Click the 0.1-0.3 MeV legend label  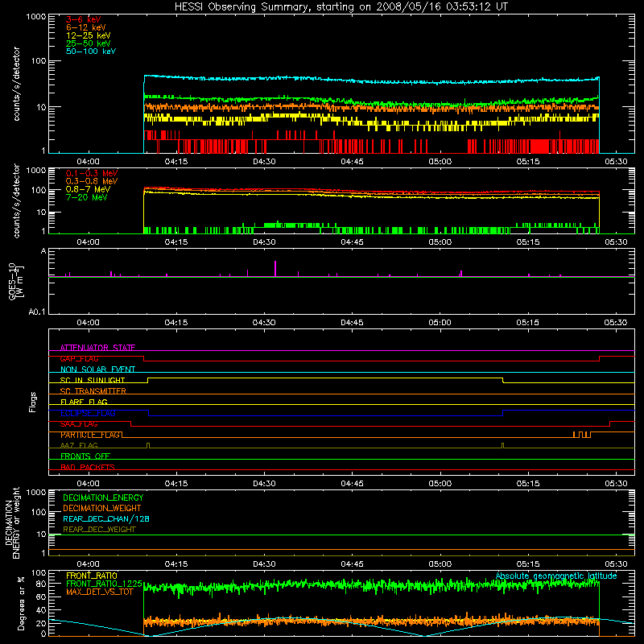(92, 173)
